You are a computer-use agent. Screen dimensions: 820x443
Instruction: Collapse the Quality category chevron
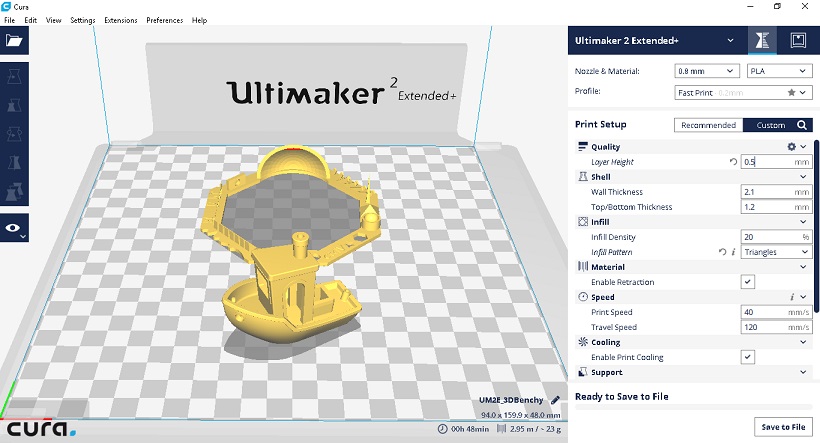pyautogui.click(x=804, y=147)
